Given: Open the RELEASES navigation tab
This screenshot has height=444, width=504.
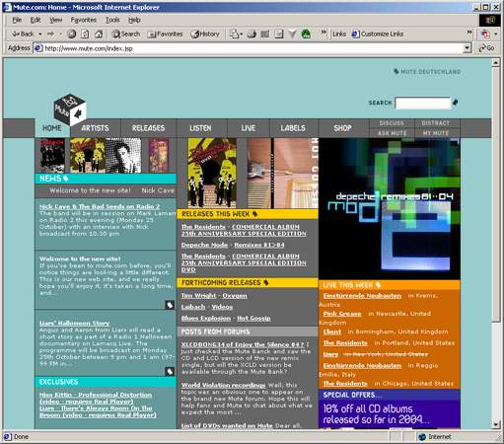Looking at the screenshot, I should click(x=148, y=128).
